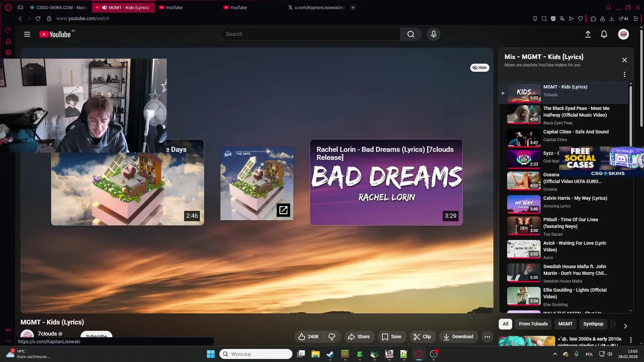
Task: Click the address bar URL
Action: [x=83, y=19]
